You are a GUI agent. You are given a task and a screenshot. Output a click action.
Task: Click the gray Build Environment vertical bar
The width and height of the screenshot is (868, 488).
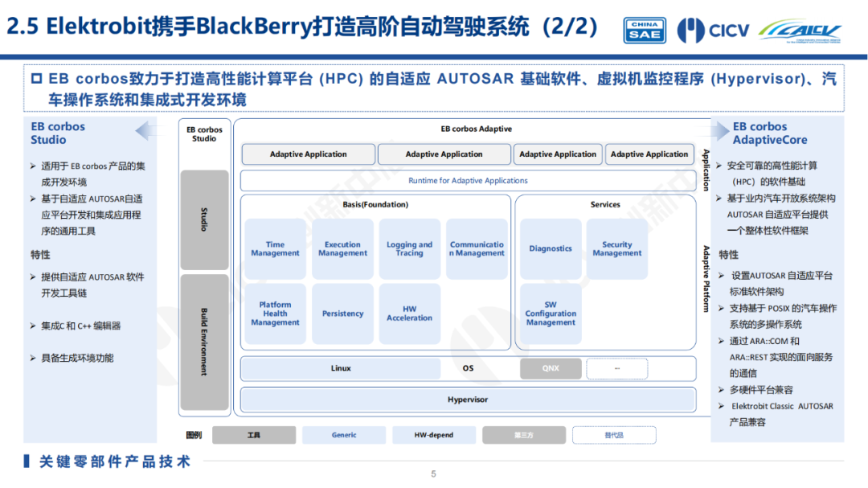coord(204,342)
